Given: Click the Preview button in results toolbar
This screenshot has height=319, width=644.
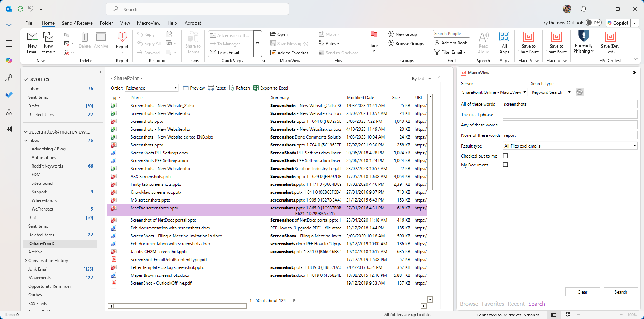Looking at the screenshot, I should 194,88.
